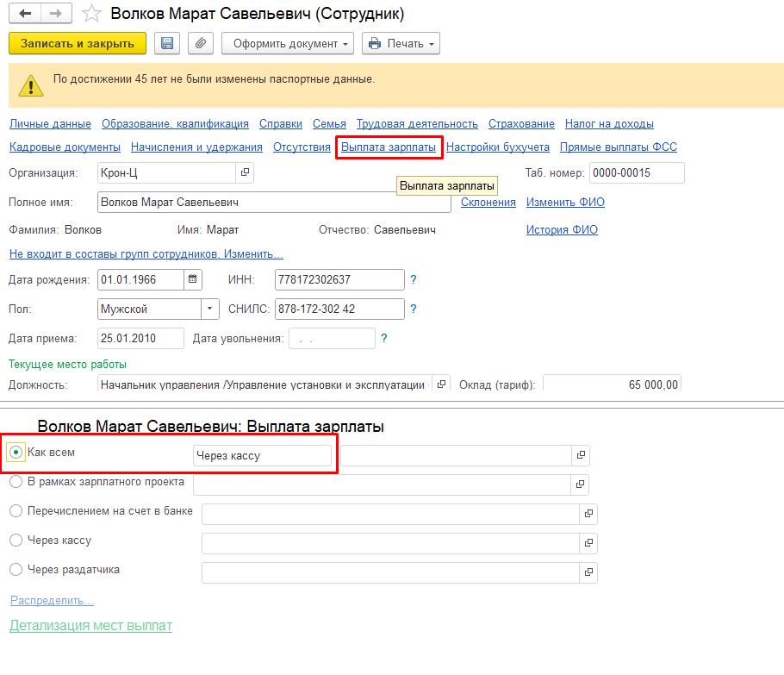Open the Печать dropdown menu

(x=401, y=43)
